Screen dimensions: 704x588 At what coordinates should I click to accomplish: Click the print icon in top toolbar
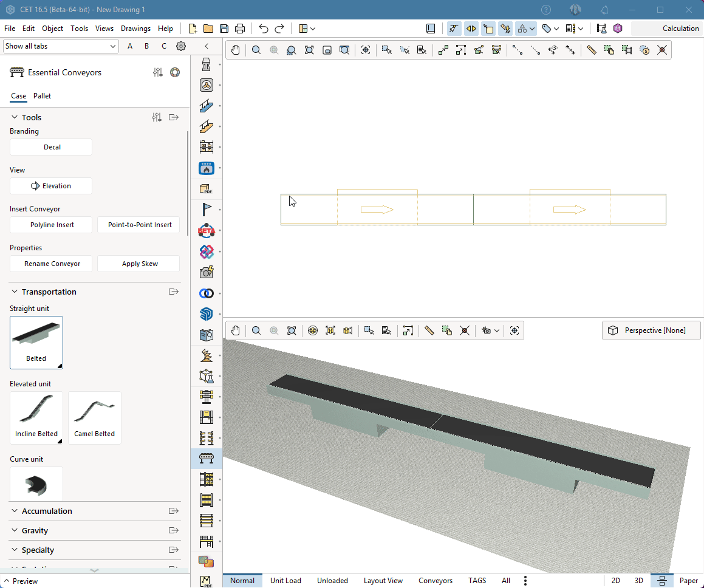click(240, 29)
